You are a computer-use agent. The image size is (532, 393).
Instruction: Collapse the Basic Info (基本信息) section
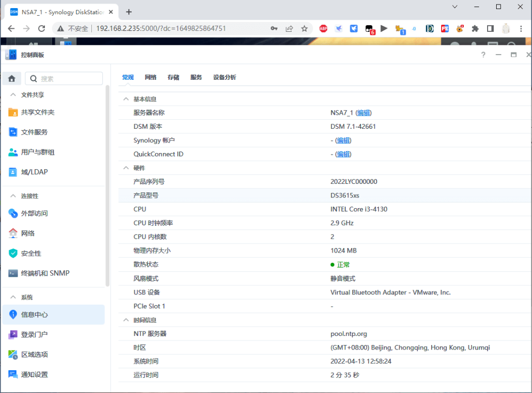click(126, 100)
